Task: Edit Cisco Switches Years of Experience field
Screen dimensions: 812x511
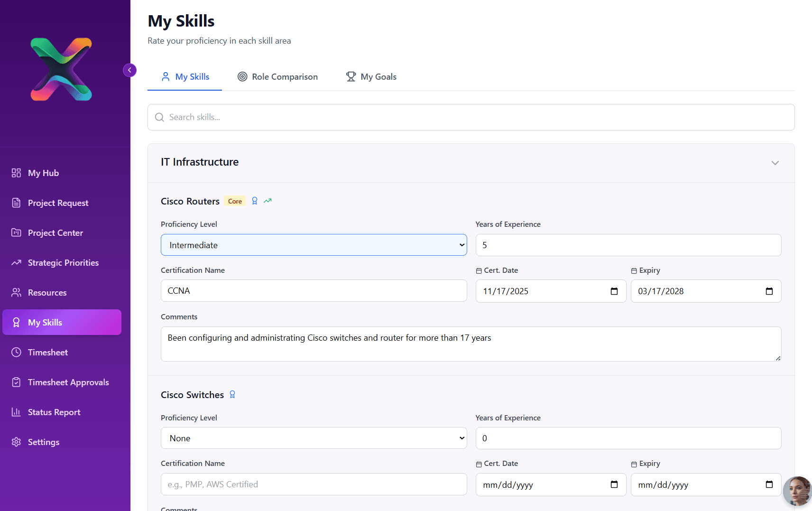Action: [628, 438]
